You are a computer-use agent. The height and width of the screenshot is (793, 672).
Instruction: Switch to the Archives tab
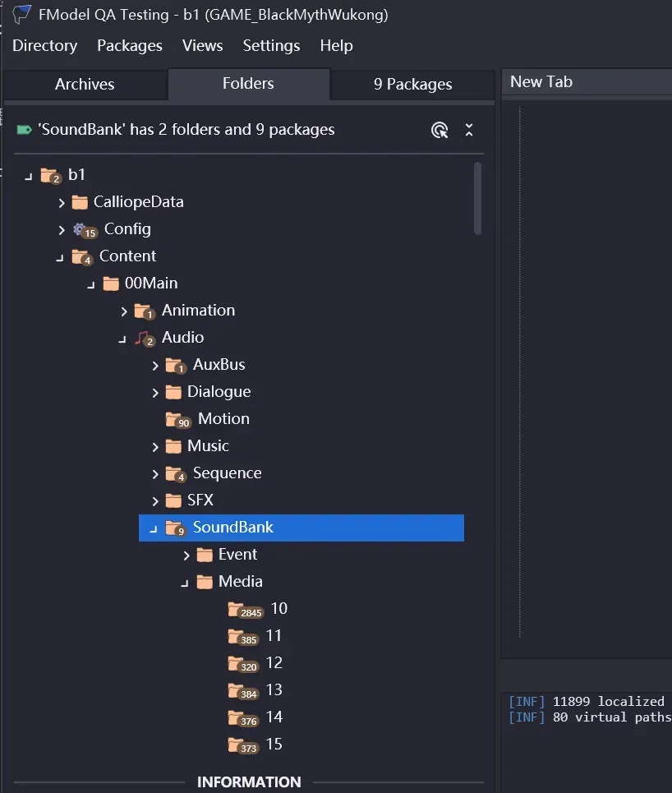tap(85, 84)
